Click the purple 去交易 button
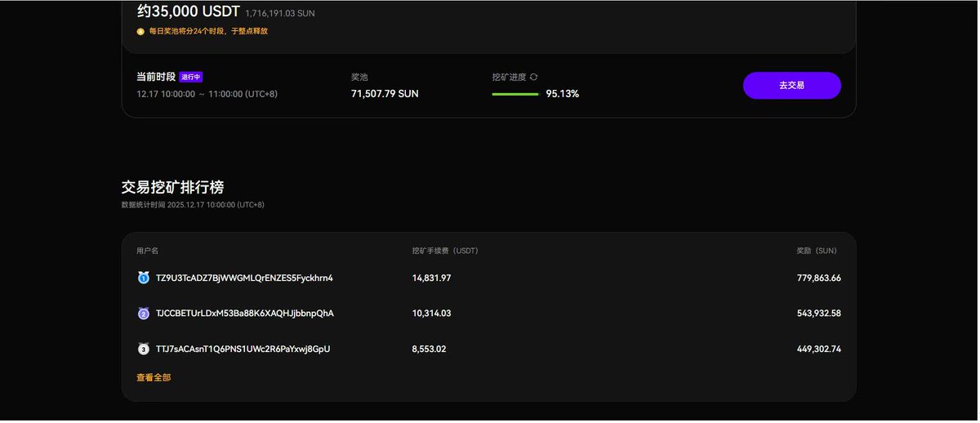Viewport: 980px width, 423px height. click(791, 85)
